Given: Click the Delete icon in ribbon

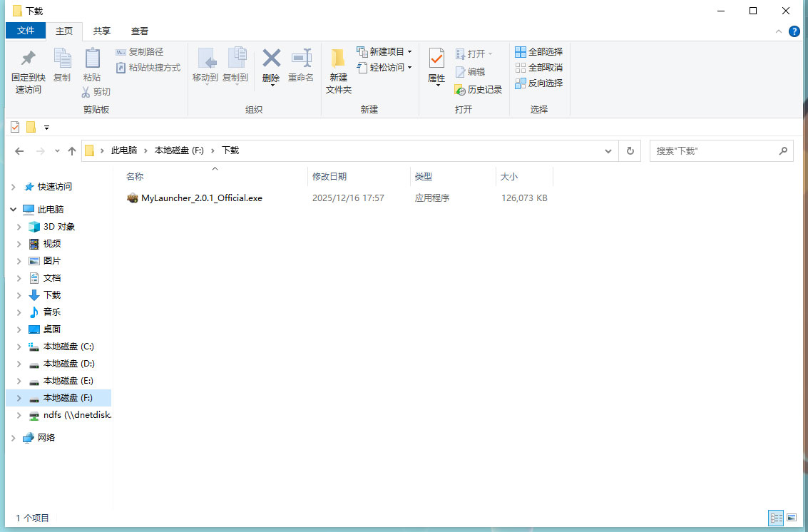Looking at the screenshot, I should pos(271,58).
